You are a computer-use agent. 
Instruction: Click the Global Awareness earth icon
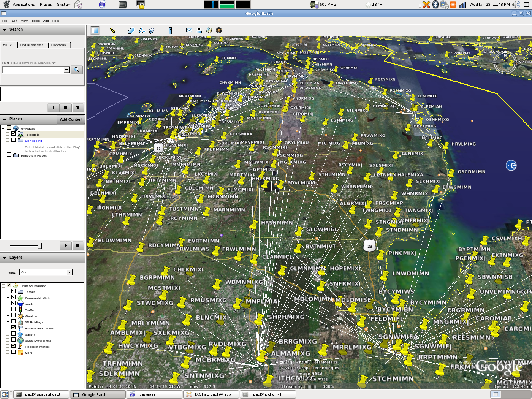point(21,340)
